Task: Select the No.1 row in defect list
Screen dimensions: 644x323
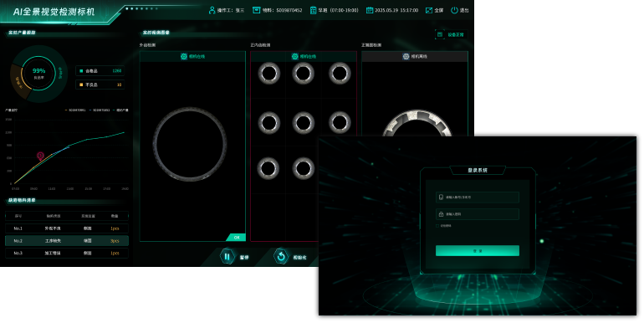Action: (x=67, y=228)
